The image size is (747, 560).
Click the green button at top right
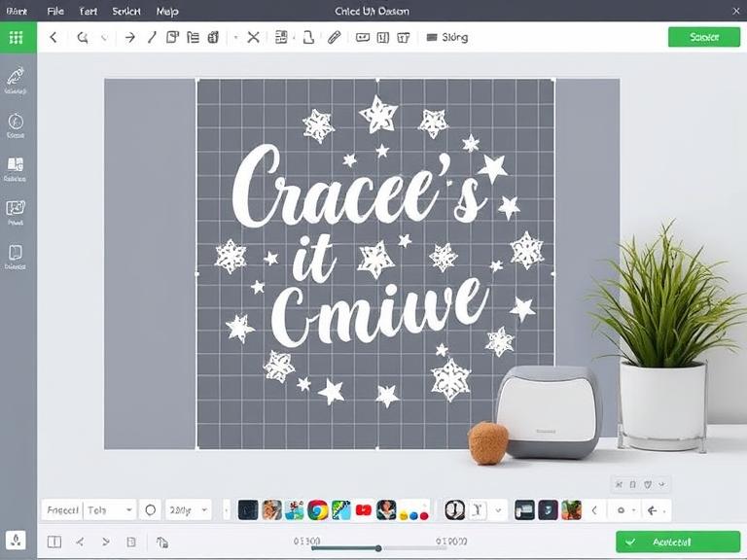coord(704,37)
